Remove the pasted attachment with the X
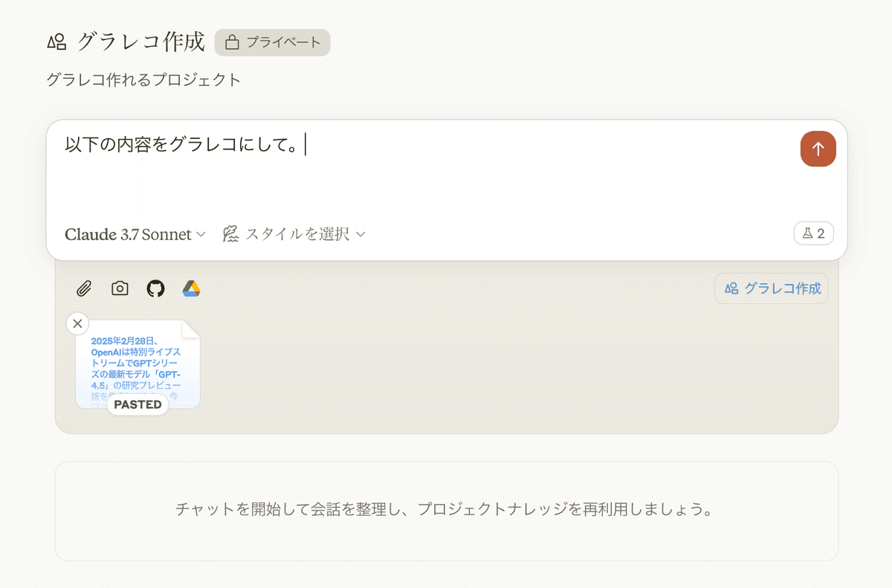Screen dimensions: 892x588 pos(77,323)
